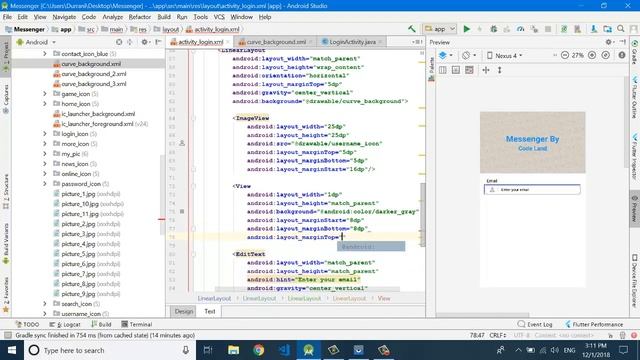Open the Nexus 4 device dropdown

click(x=504, y=56)
